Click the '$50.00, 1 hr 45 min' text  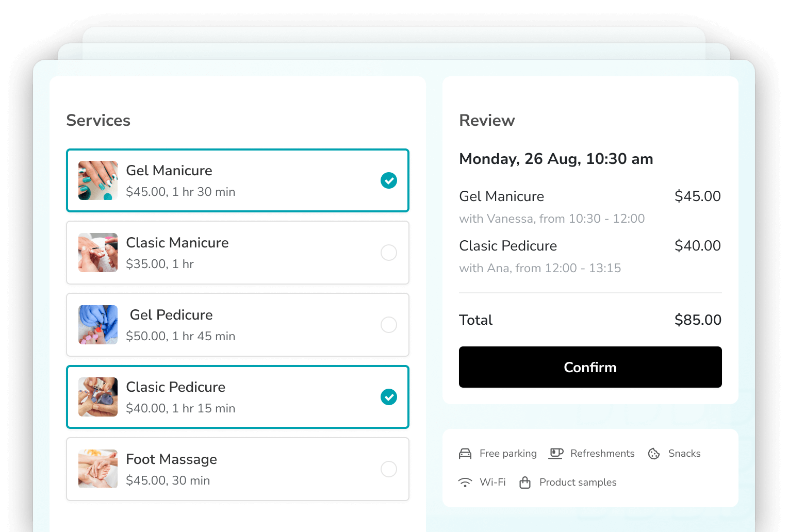(x=180, y=336)
